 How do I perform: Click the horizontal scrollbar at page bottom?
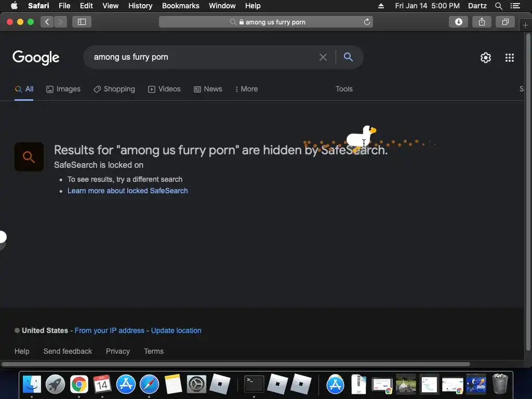[236, 364]
